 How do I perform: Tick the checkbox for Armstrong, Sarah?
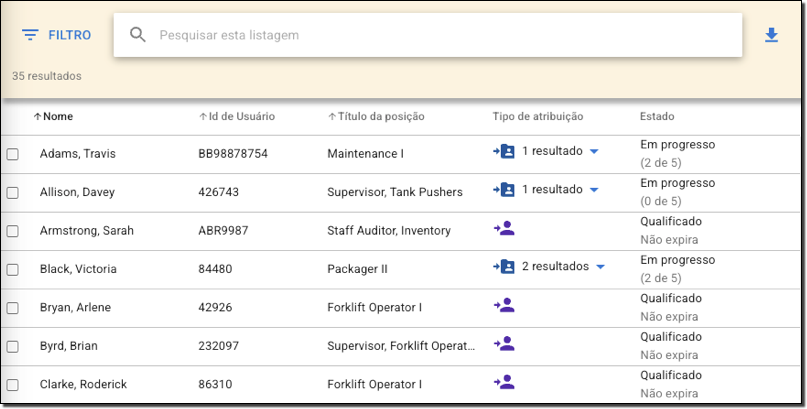click(13, 232)
